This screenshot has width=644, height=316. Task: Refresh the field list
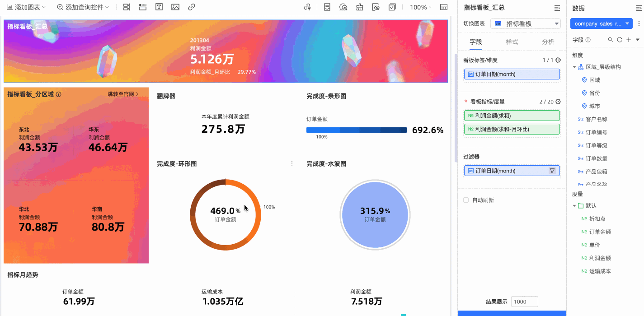(x=620, y=40)
